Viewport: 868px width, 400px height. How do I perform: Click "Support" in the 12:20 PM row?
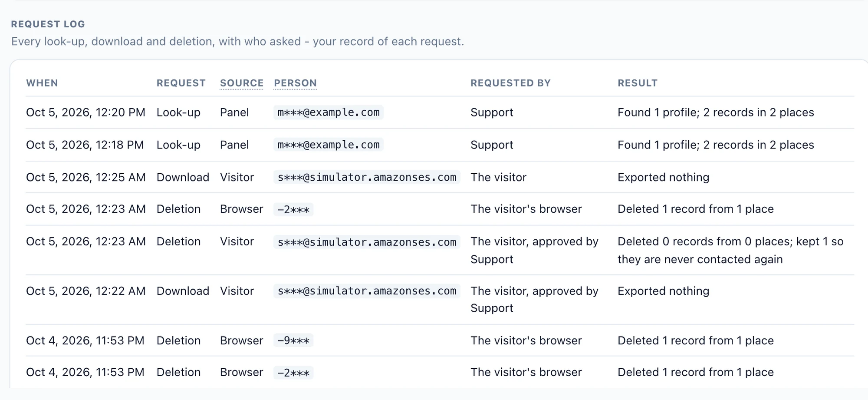492,112
